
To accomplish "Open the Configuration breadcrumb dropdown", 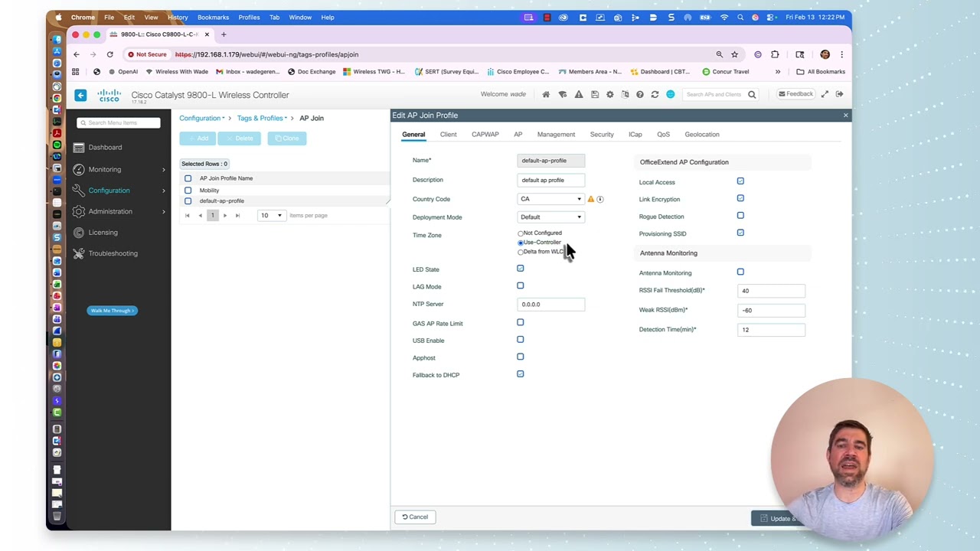I will click(x=202, y=119).
